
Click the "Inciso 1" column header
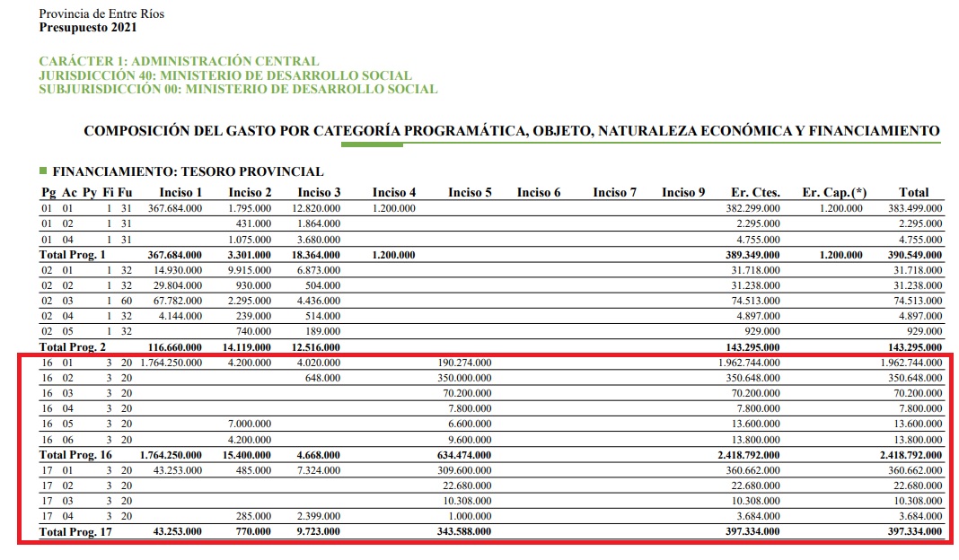pyautogui.click(x=180, y=192)
